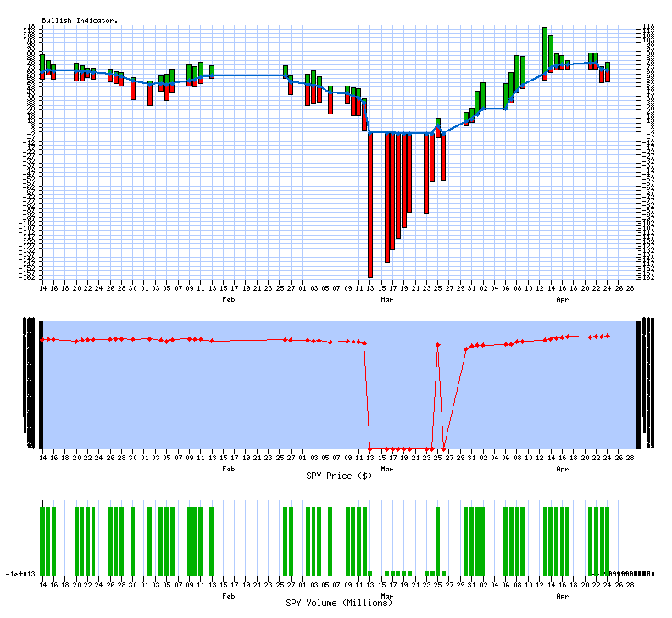Select the "SPY Volume (Millions)" axis title
Screen dimensions: 672x618
339,603
